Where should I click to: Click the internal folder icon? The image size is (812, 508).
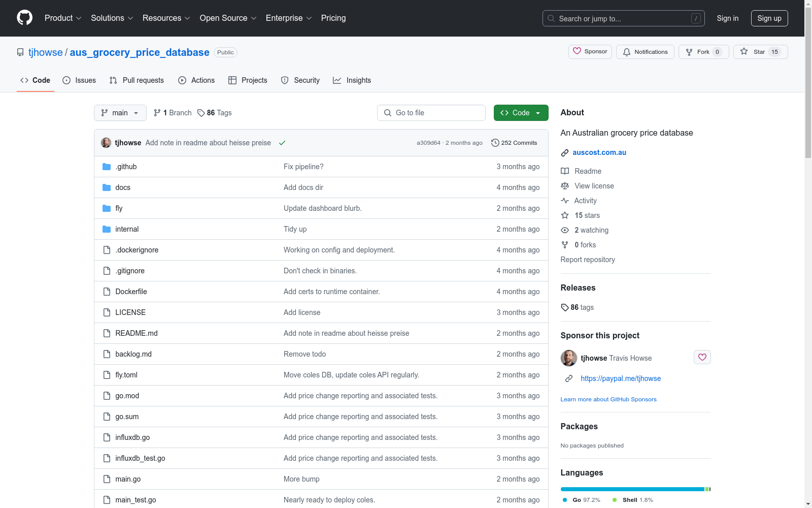107,229
